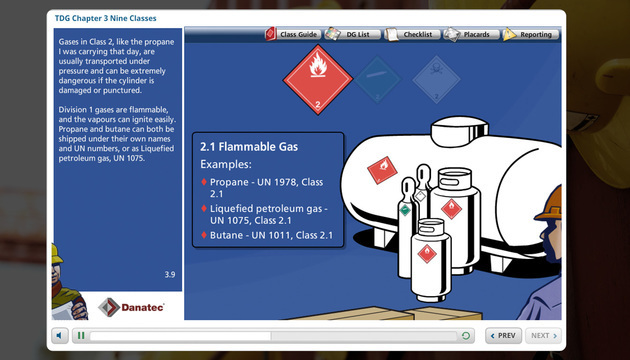Screen dimensions: 630x360
Task: Open the Placards reference
Action: pyautogui.click(x=472, y=34)
